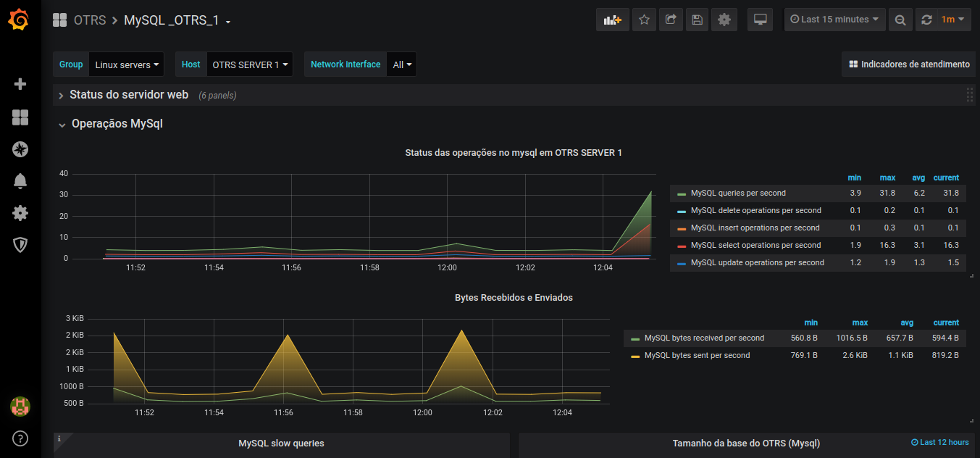Open the Host OTRS SERVER 1 dropdown
This screenshot has width=980, height=458.
click(250, 64)
